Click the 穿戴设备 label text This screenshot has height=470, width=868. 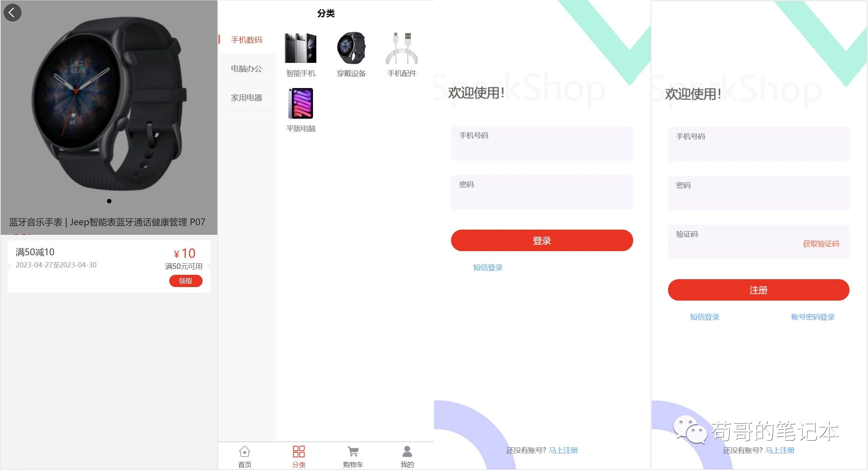351,73
